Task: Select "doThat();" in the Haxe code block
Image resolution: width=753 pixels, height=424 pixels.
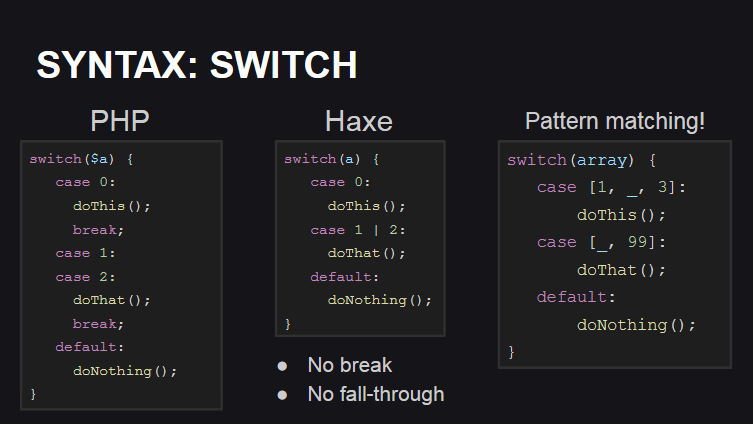Action: (x=366, y=253)
